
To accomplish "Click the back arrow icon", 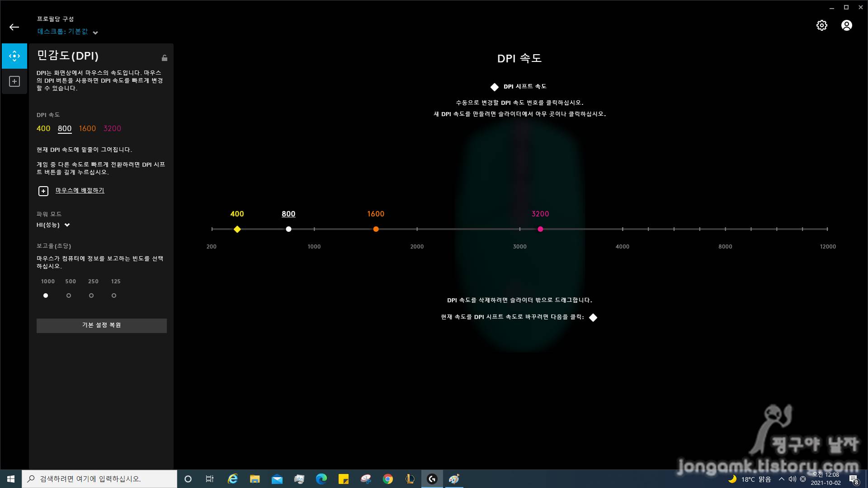I will click(x=14, y=27).
